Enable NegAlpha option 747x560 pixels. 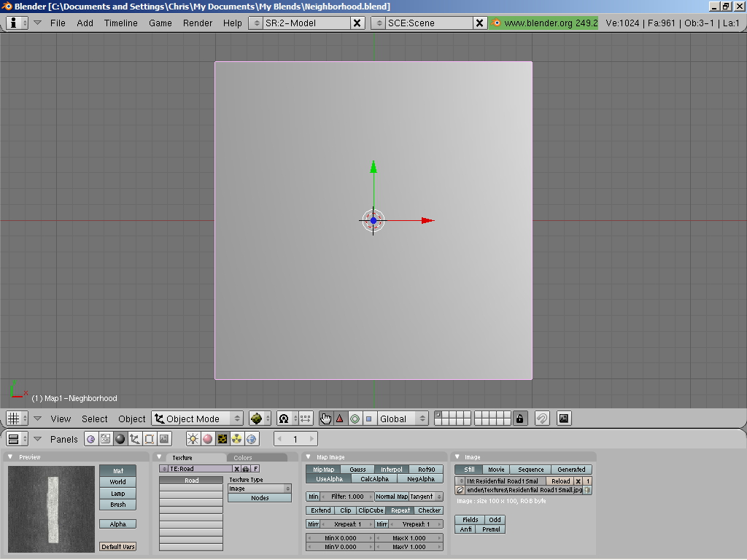(421, 479)
